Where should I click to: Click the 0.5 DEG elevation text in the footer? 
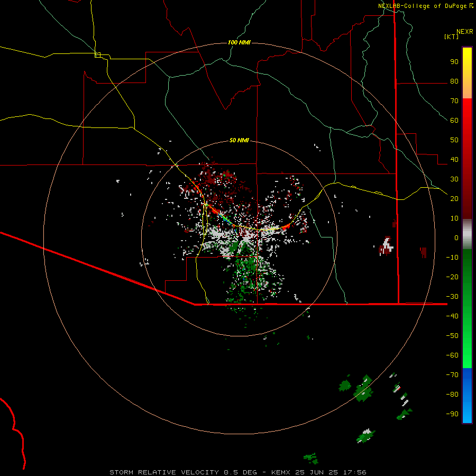pos(240,472)
